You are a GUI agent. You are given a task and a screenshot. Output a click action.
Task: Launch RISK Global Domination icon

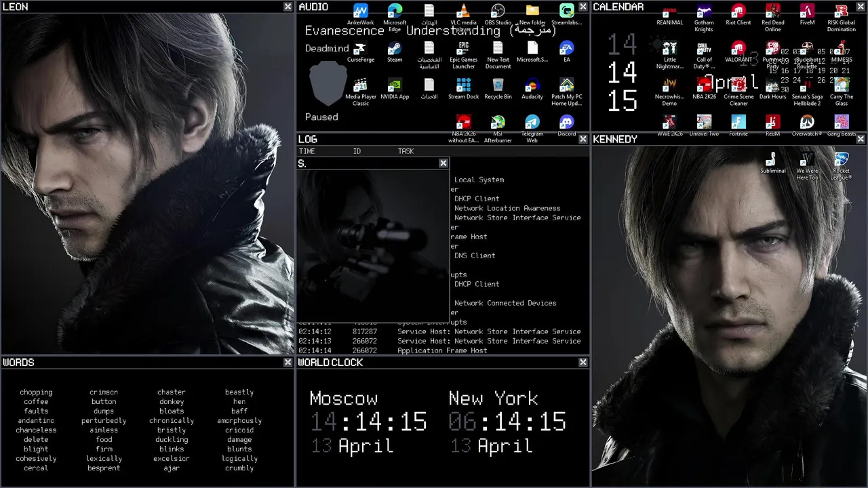842,18
